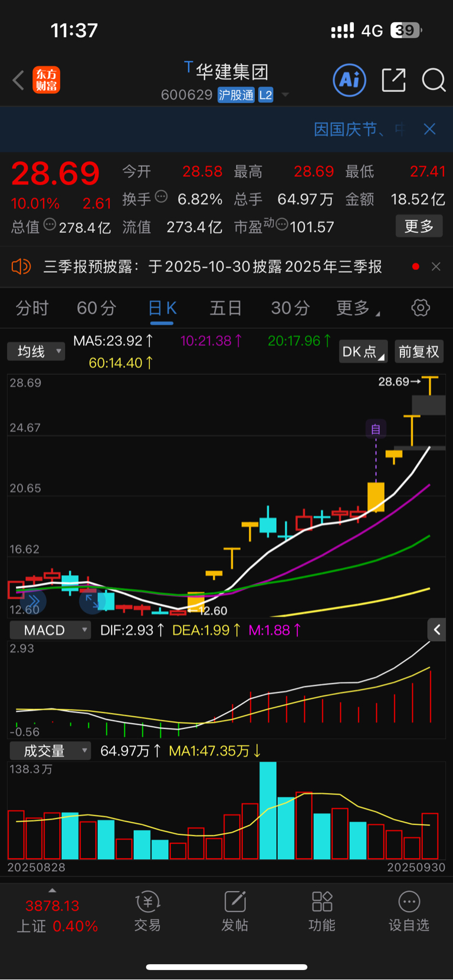Tap the MA 60:14.40 value
Image resolution: width=453 pixels, height=980 pixels.
[121, 363]
